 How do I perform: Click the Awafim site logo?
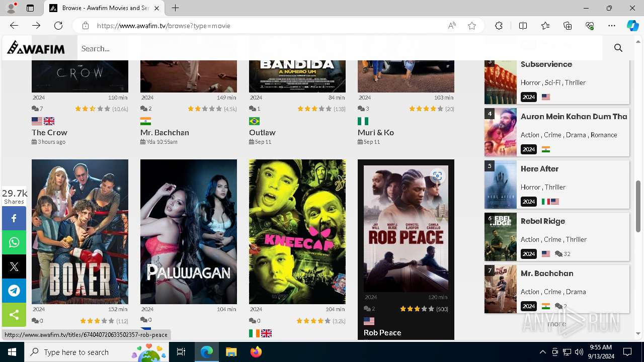click(x=36, y=48)
